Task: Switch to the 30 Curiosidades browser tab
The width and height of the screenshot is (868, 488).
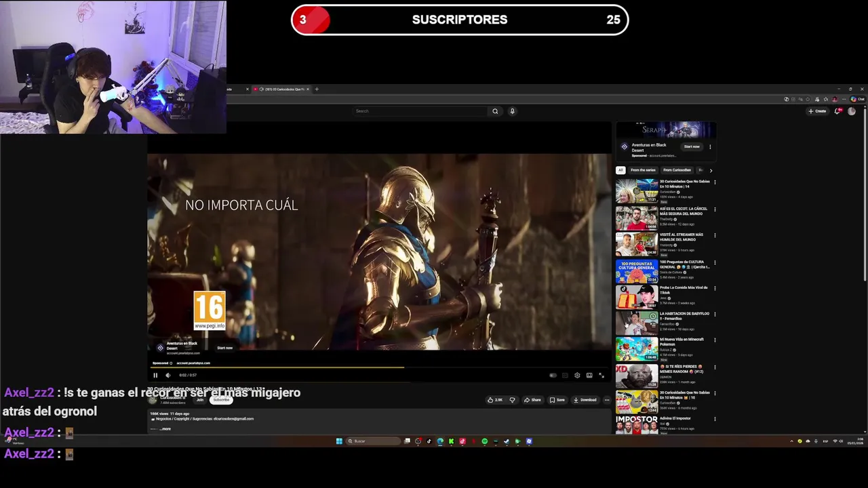Action: 281,89
